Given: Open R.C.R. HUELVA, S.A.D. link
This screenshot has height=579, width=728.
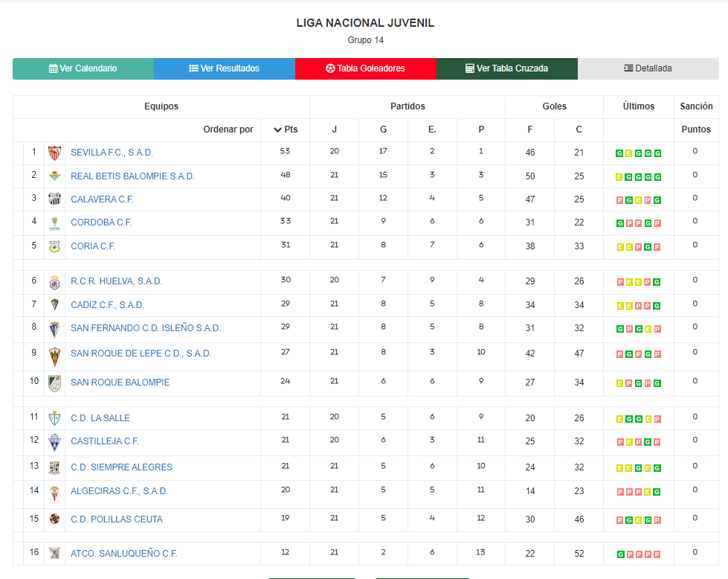Looking at the screenshot, I should click(117, 281).
